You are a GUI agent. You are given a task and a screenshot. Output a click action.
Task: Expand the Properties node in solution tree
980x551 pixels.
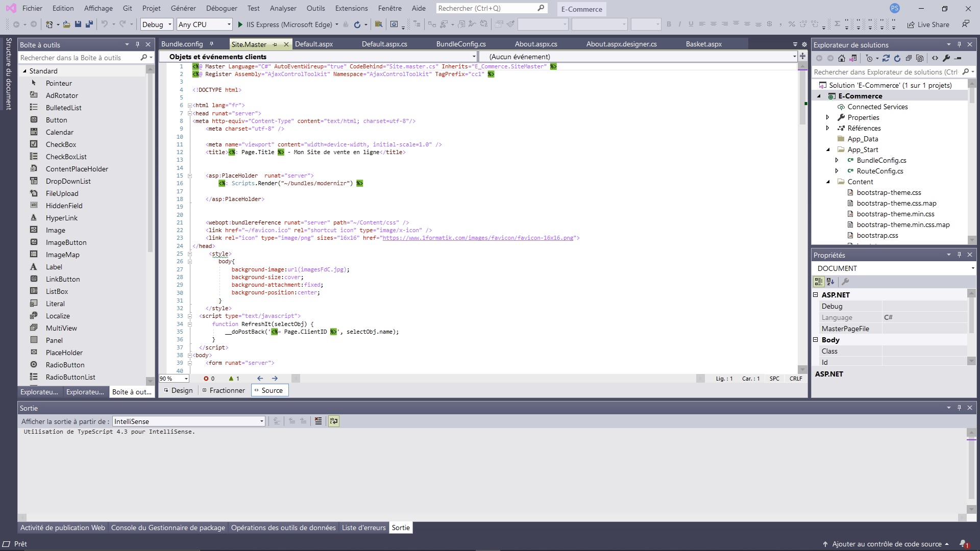pyautogui.click(x=827, y=117)
